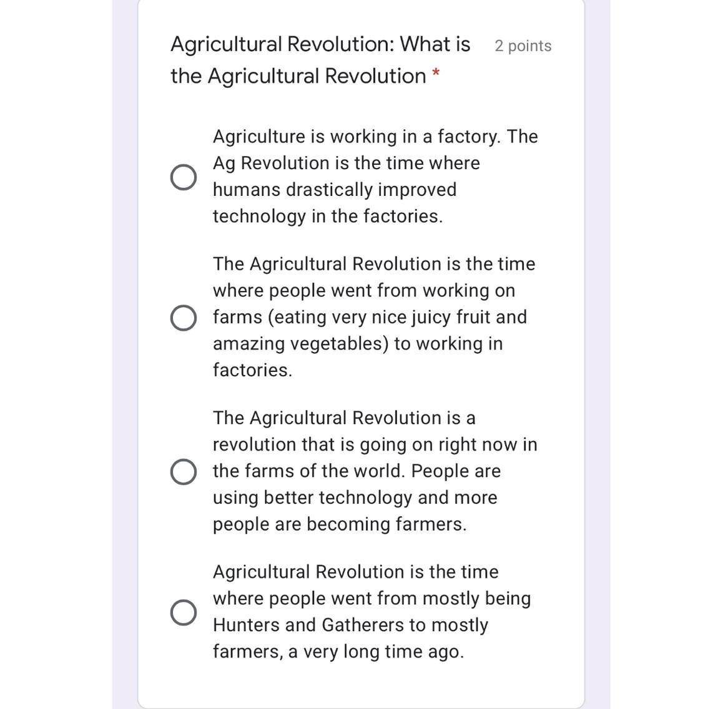
Task: Mark radio circle for 'going on right now' answer
Action: coord(183,472)
